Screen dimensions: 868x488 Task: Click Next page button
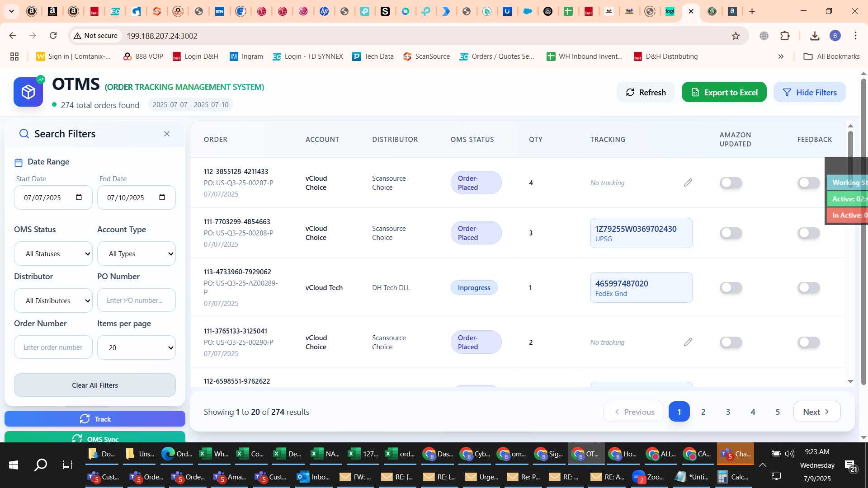[816, 412]
